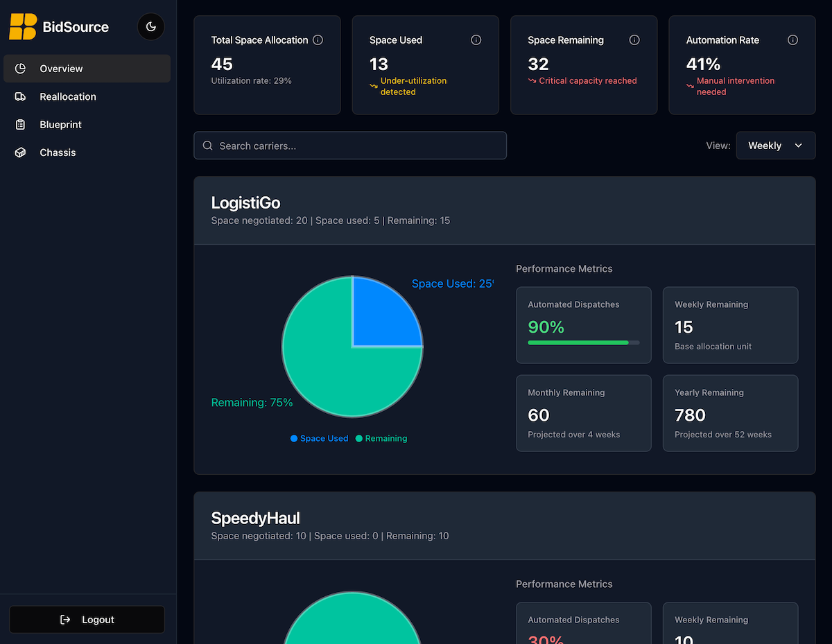Click the search magnifier icon
This screenshot has width=832, height=644.
click(207, 146)
